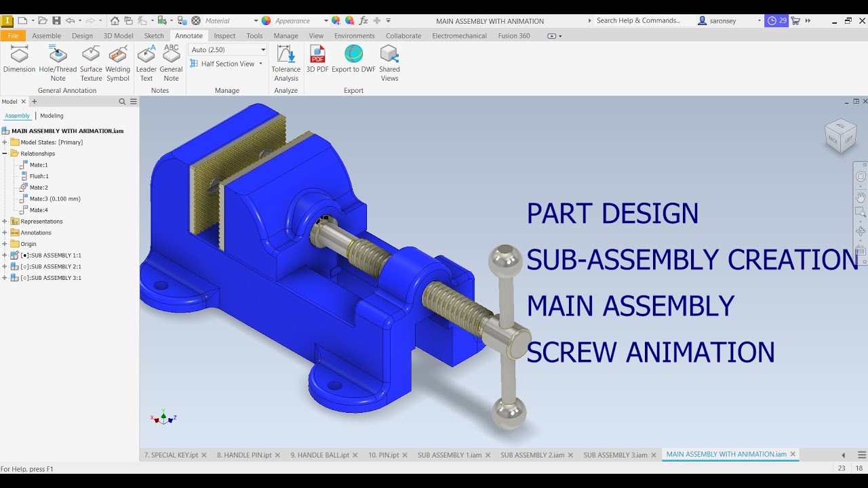
Task: Click the Welding Symbol tool
Action: coord(118,63)
